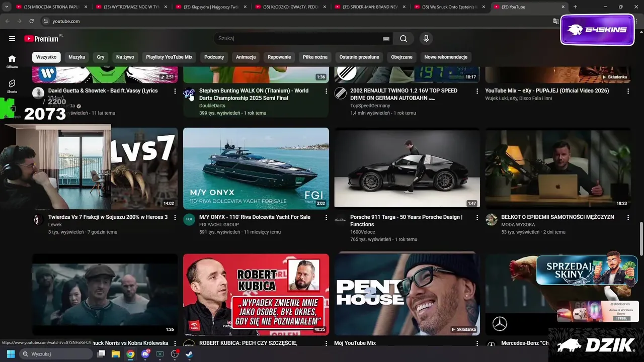The width and height of the screenshot is (644, 362).
Task: Open M/Y ONYX Riva Dolcevita video title
Action: point(255,217)
